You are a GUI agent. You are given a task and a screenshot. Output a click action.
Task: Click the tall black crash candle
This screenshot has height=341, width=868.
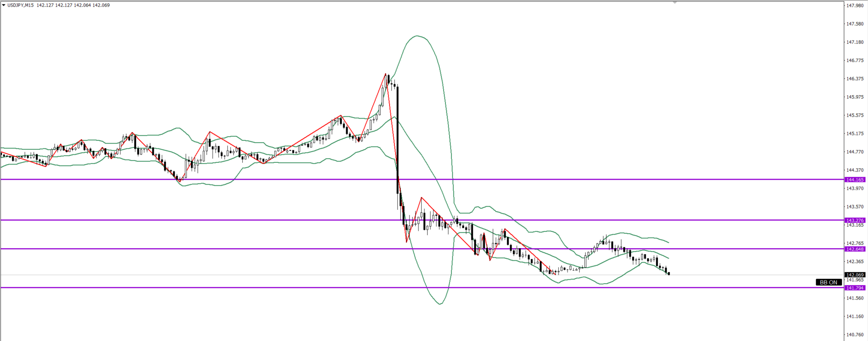point(397,140)
